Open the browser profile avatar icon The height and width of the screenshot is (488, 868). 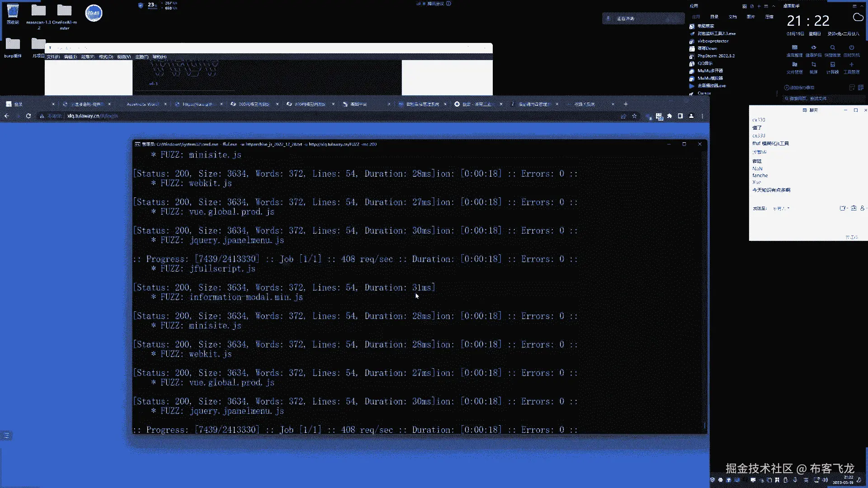691,116
